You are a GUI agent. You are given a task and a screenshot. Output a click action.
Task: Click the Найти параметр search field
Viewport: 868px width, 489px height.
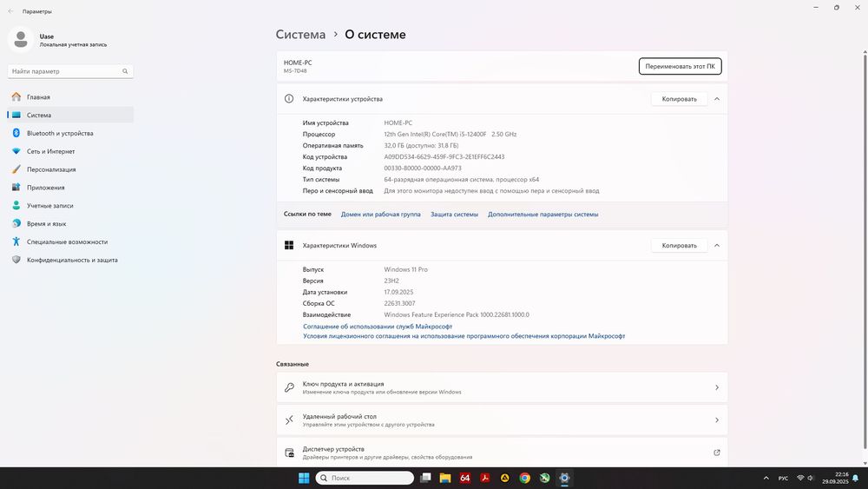tap(70, 71)
